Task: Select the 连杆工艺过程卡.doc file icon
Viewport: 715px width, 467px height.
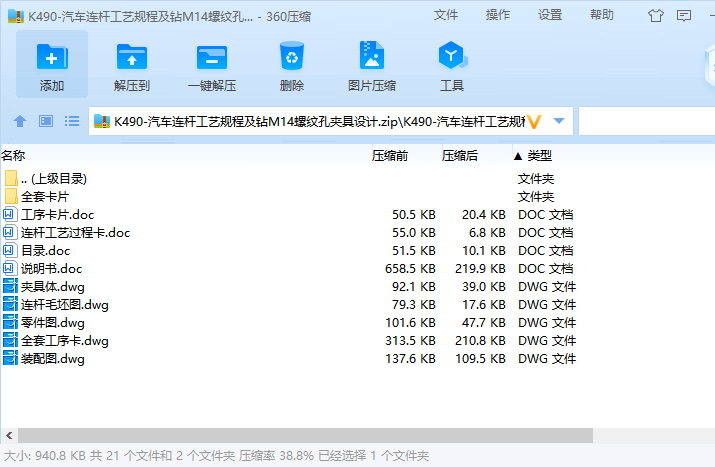Action: pyautogui.click(x=9, y=233)
